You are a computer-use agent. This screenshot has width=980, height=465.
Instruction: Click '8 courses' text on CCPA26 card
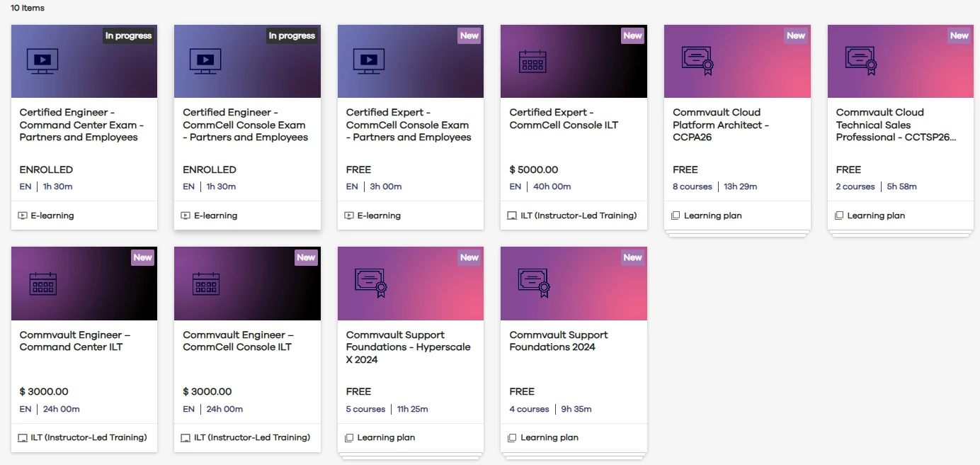(x=693, y=187)
